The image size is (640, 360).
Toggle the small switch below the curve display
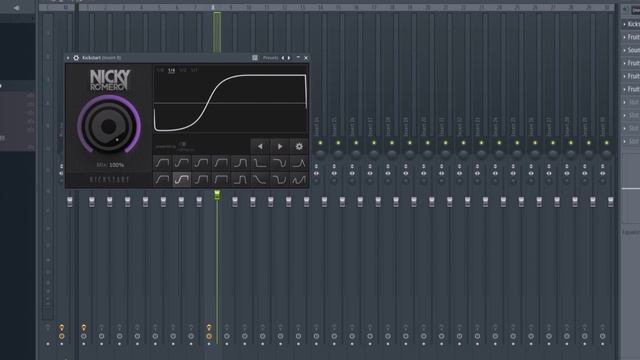click(x=182, y=144)
